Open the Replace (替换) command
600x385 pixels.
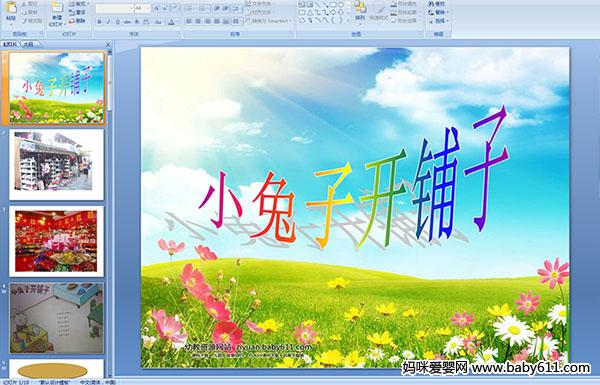pos(439,12)
